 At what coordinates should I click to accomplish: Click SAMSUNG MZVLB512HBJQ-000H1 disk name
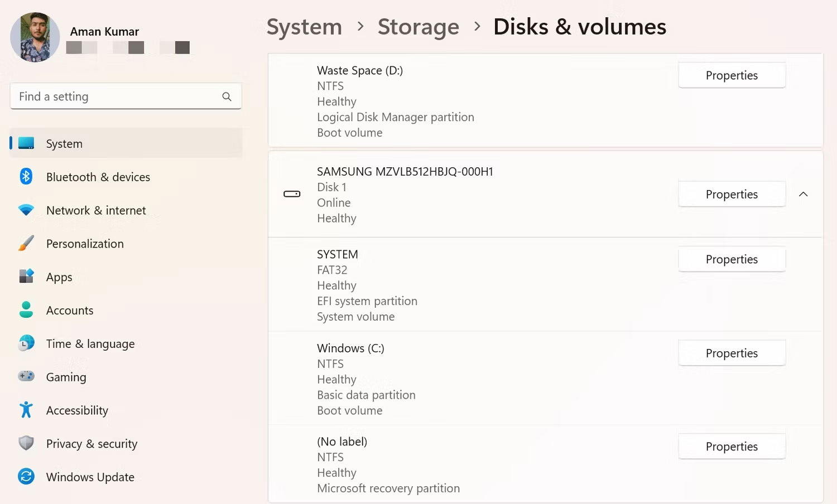(x=405, y=172)
